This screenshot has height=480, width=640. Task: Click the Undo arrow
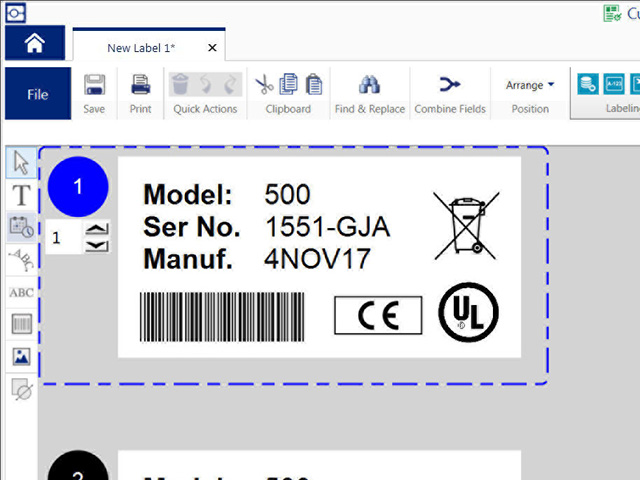[206, 84]
